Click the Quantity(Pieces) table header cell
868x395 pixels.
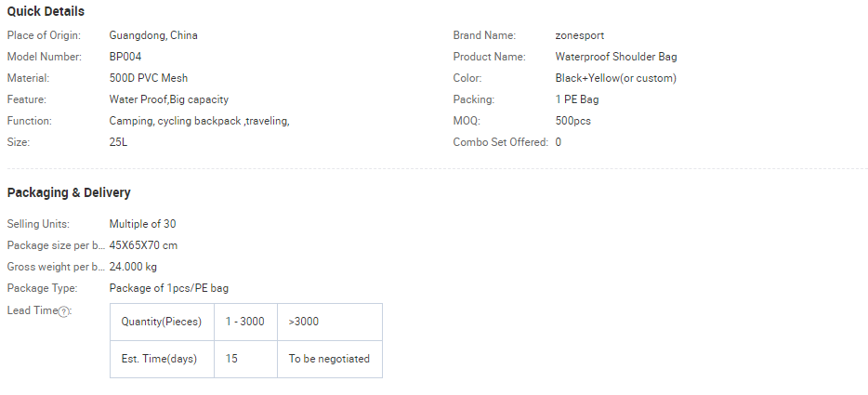click(163, 322)
